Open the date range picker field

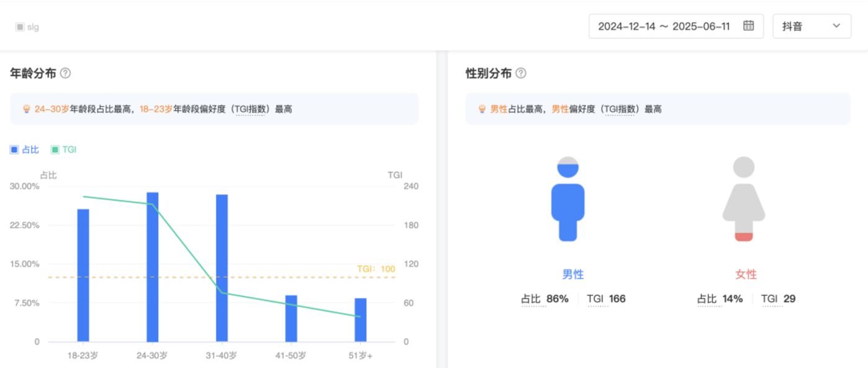pos(664,26)
